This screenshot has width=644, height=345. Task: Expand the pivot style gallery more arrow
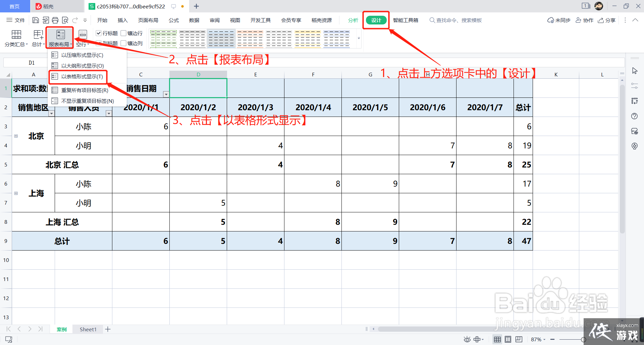pos(359,38)
